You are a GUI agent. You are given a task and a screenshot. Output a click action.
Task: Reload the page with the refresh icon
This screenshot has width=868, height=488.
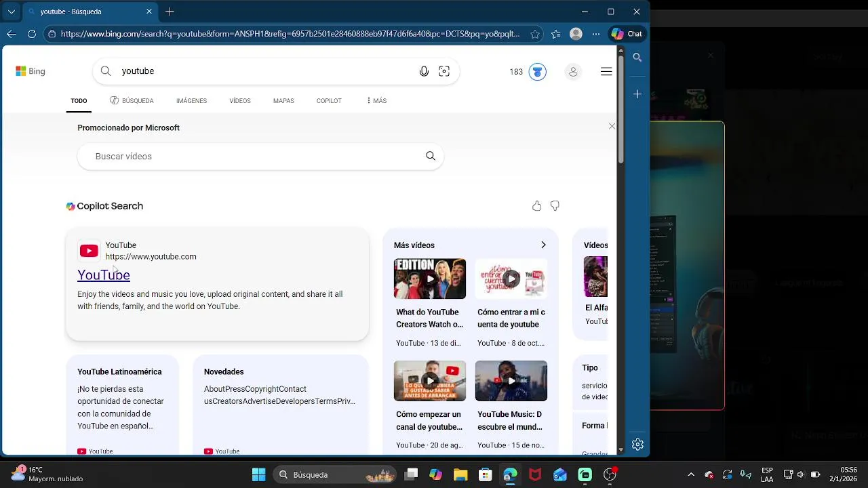32,34
